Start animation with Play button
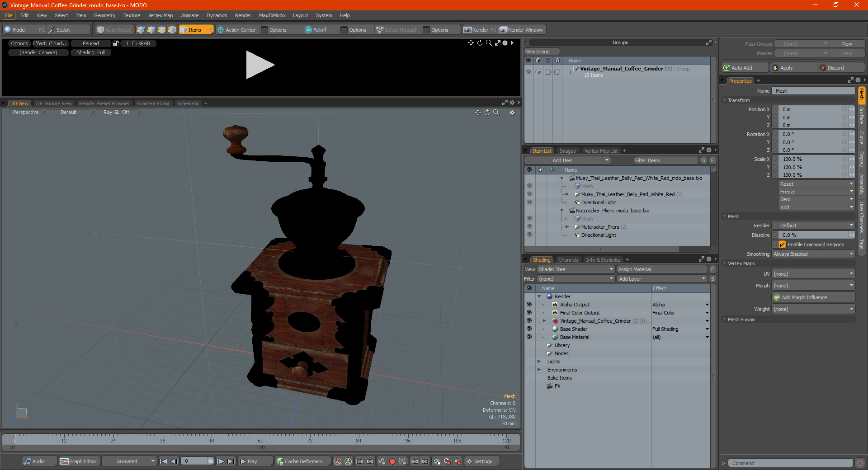The height and width of the screenshot is (470, 868). pyautogui.click(x=255, y=461)
